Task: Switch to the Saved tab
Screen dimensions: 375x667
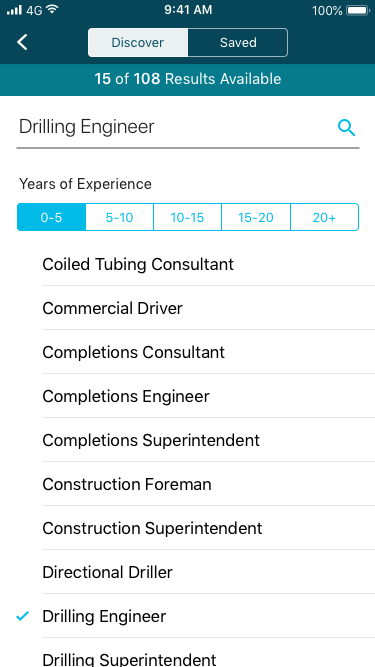Action: 238,43
